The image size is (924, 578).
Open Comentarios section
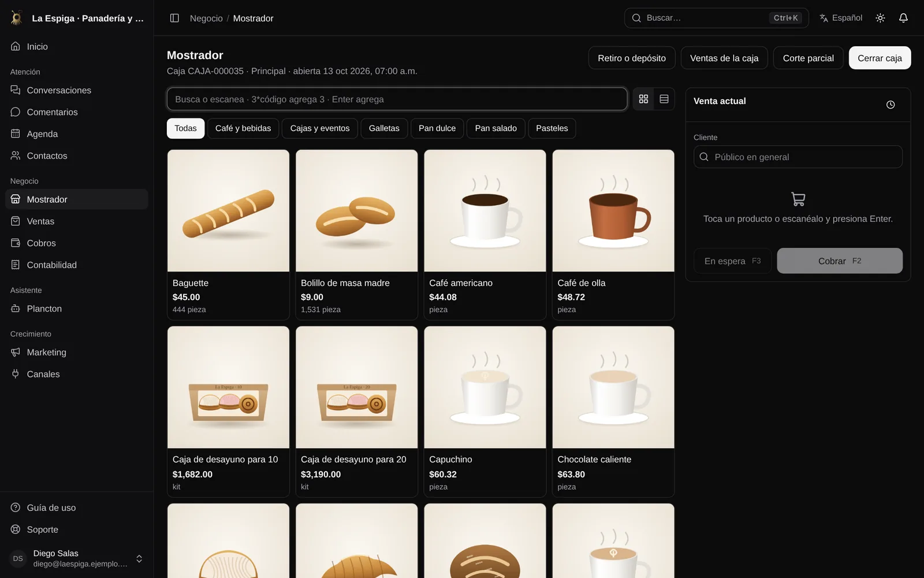point(77,112)
